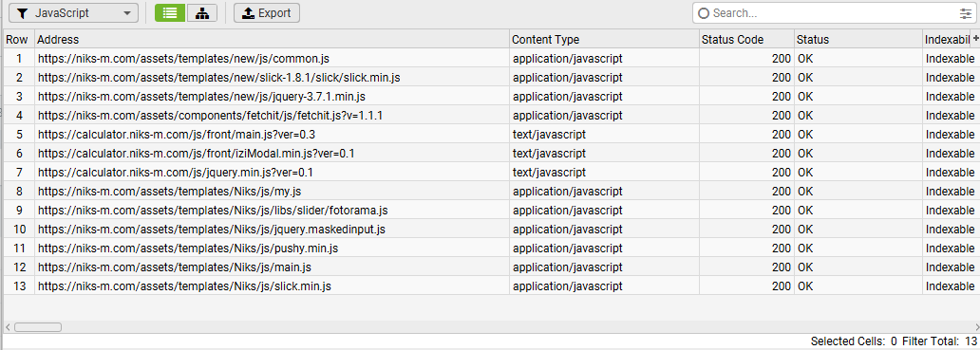Select iziModal.min.js address cell
The image size is (980, 350).
pyautogui.click(x=272, y=153)
